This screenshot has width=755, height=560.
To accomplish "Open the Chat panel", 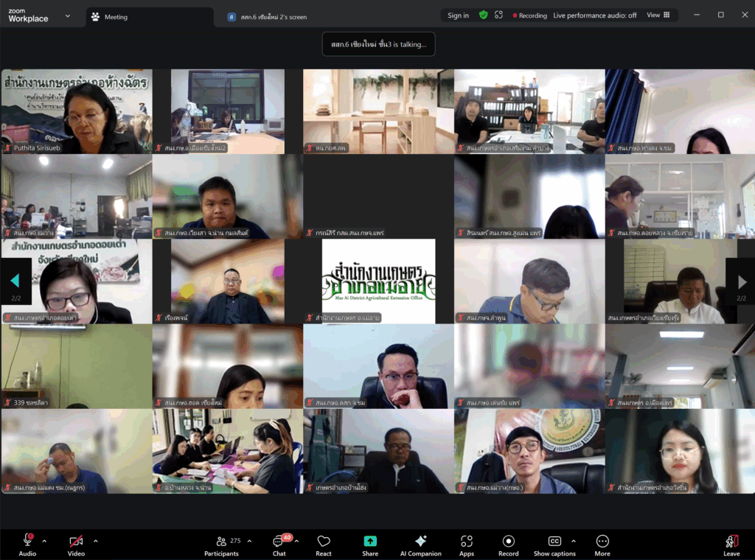I will (x=279, y=542).
